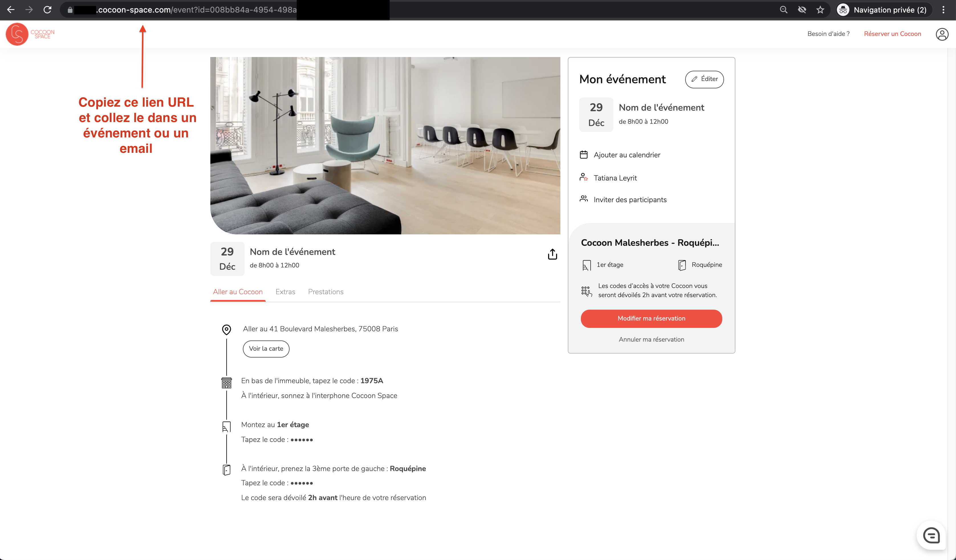Go back with browser back arrow
The height and width of the screenshot is (560, 956).
(x=11, y=10)
